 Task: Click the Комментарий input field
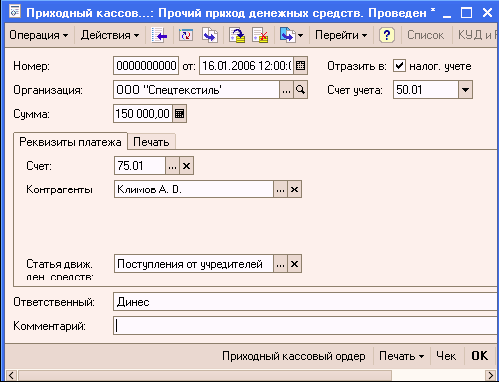[305, 326]
